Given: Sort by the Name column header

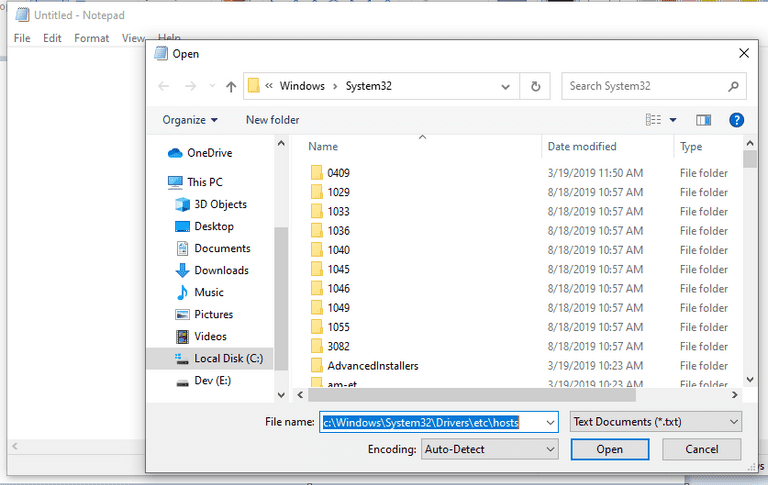Looking at the screenshot, I should pos(322,146).
